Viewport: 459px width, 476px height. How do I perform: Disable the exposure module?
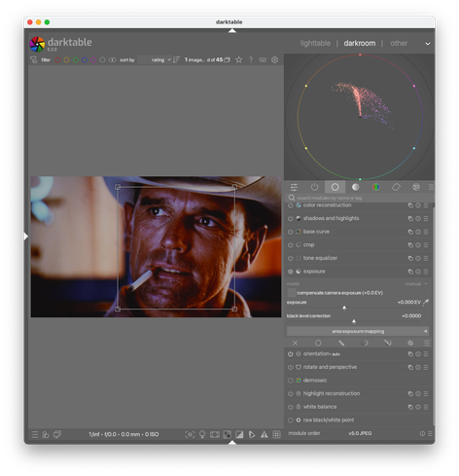pos(291,272)
